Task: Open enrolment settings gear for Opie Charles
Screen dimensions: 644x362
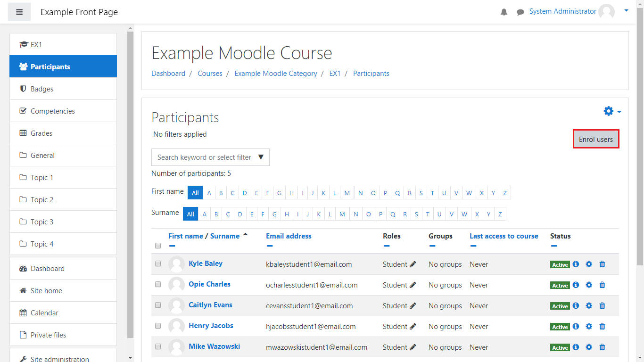Action: tap(589, 285)
